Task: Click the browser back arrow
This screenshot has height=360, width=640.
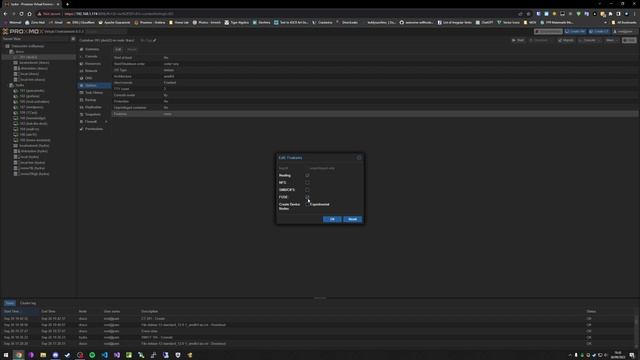Action: click(x=5, y=13)
